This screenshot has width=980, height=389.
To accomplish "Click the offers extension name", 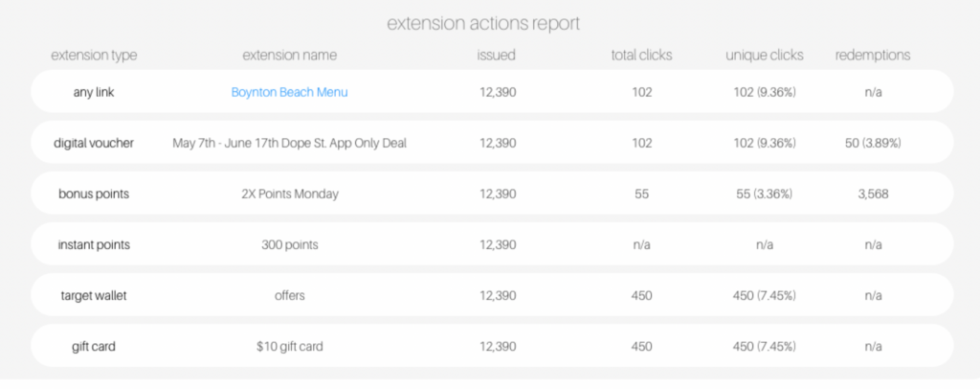I will 289,295.
